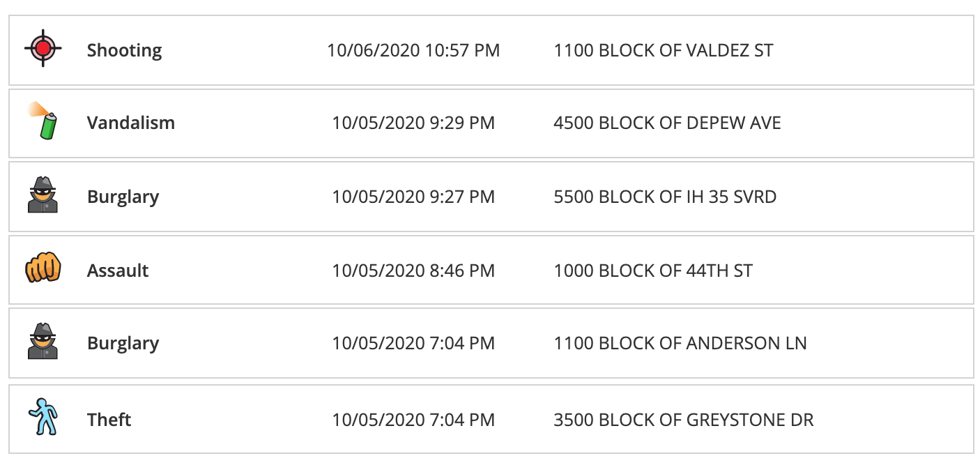The image size is (980, 456).
Task: Select address 3500 BLOCK OF GREYSTONE DR
Action: (684, 420)
